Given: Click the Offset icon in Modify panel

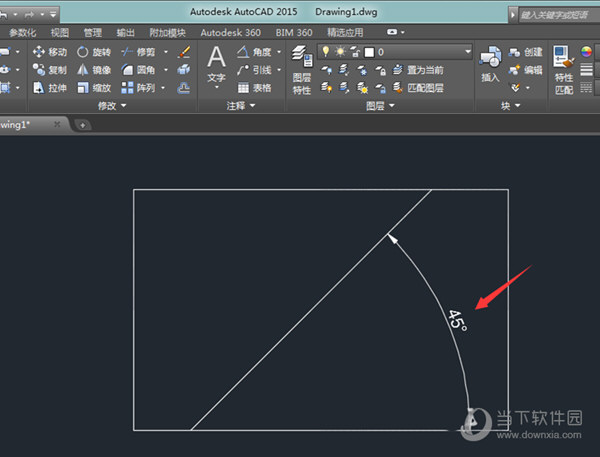Looking at the screenshot, I should click(184, 88).
